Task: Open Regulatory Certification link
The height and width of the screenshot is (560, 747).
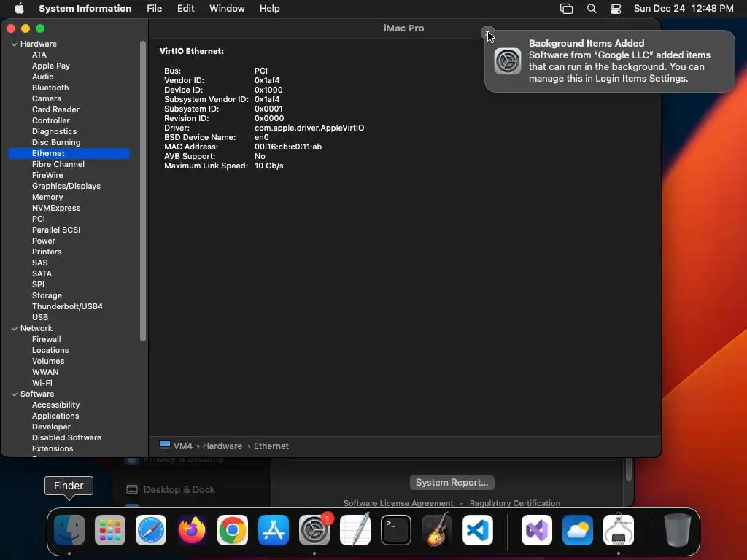Action: click(x=514, y=503)
